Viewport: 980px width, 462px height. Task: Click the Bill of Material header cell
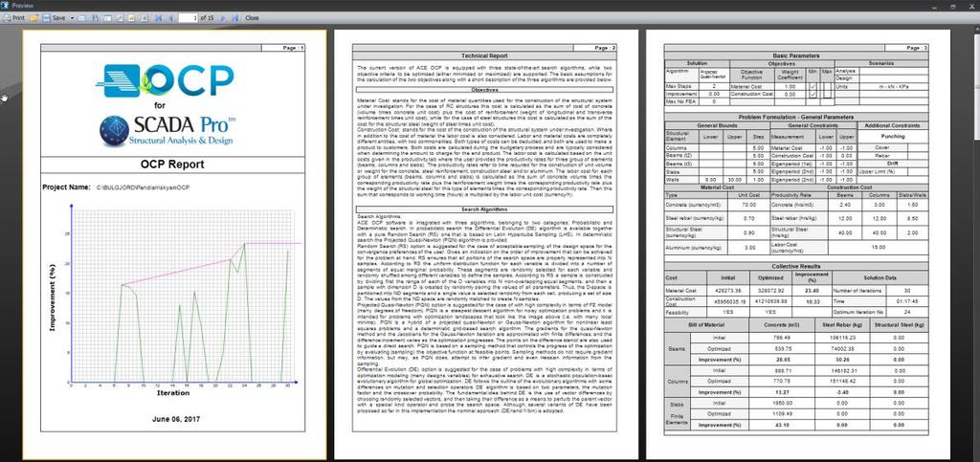click(x=705, y=324)
